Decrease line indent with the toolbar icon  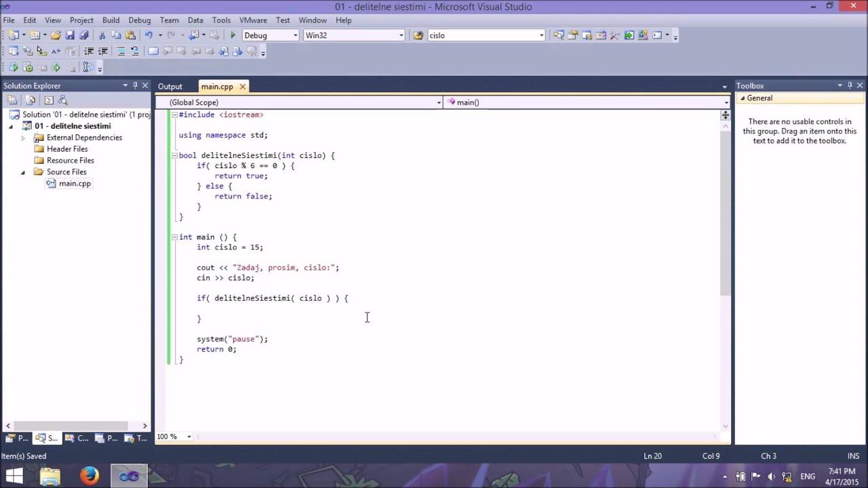click(x=88, y=51)
